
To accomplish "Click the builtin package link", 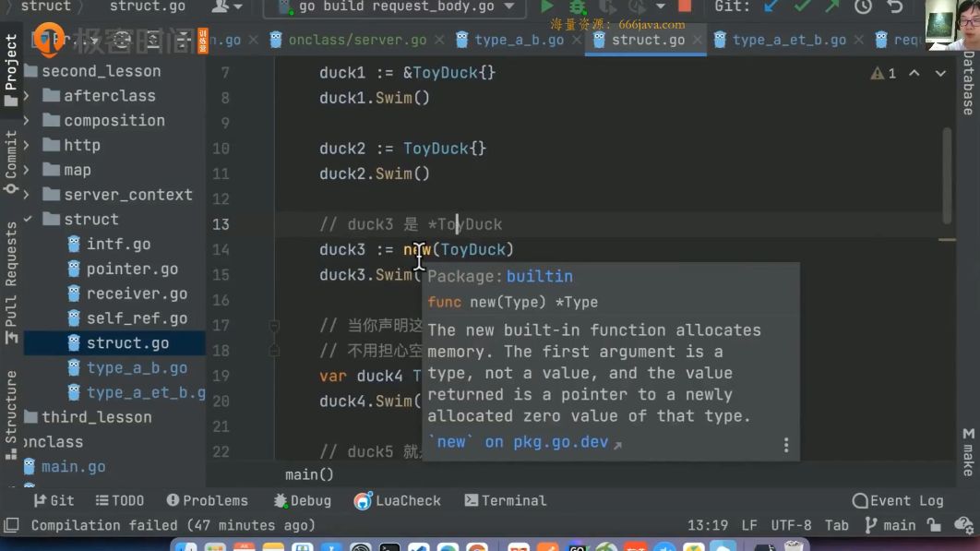I will pyautogui.click(x=540, y=277).
